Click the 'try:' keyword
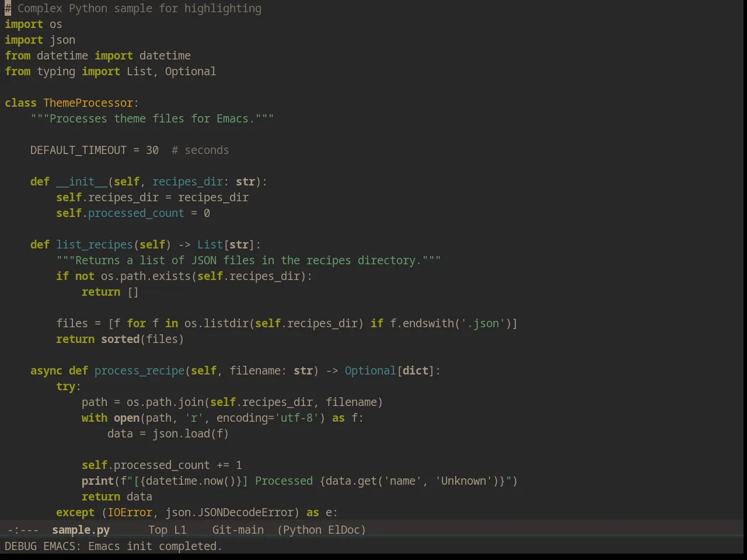The height and width of the screenshot is (560, 747). click(x=68, y=386)
